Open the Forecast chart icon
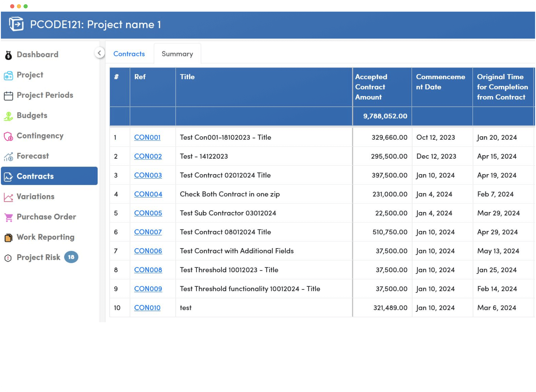This screenshot has width=536, height=392. click(x=9, y=156)
